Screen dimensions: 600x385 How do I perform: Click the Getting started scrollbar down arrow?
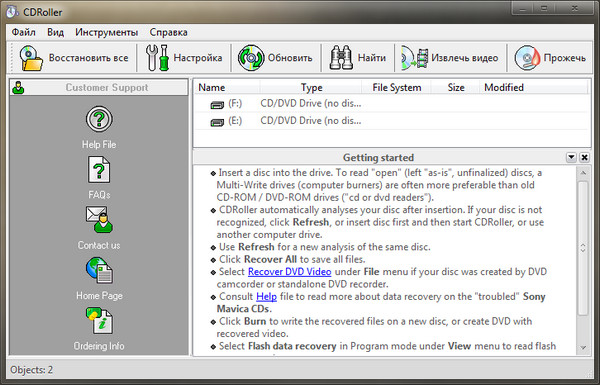click(583, 347)
